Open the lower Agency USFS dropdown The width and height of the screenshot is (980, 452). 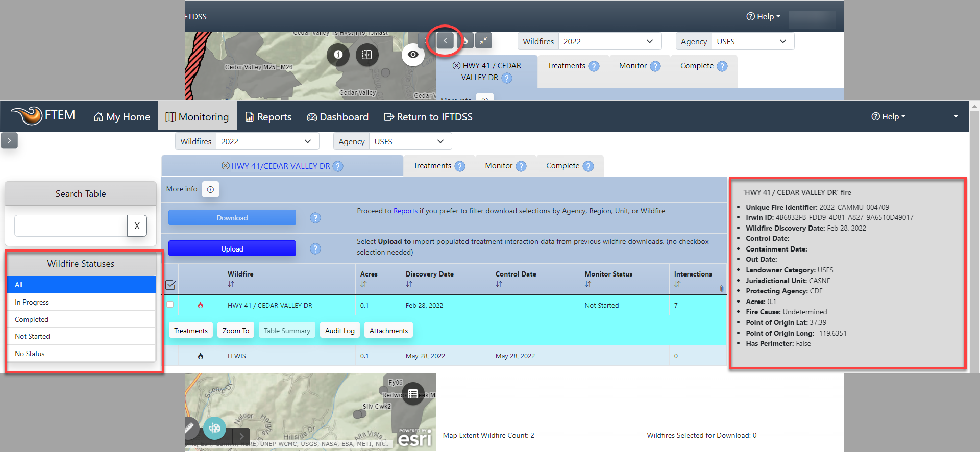(410, 141)
